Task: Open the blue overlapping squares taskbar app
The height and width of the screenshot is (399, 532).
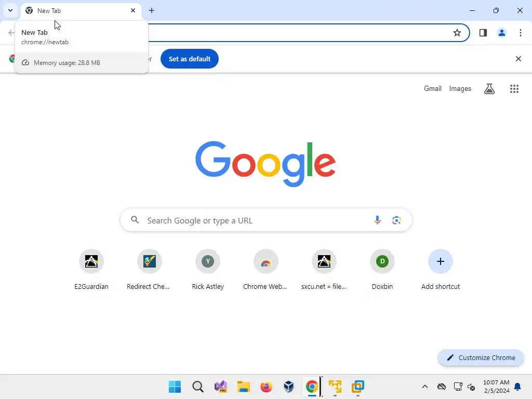Action: point(357,387)
